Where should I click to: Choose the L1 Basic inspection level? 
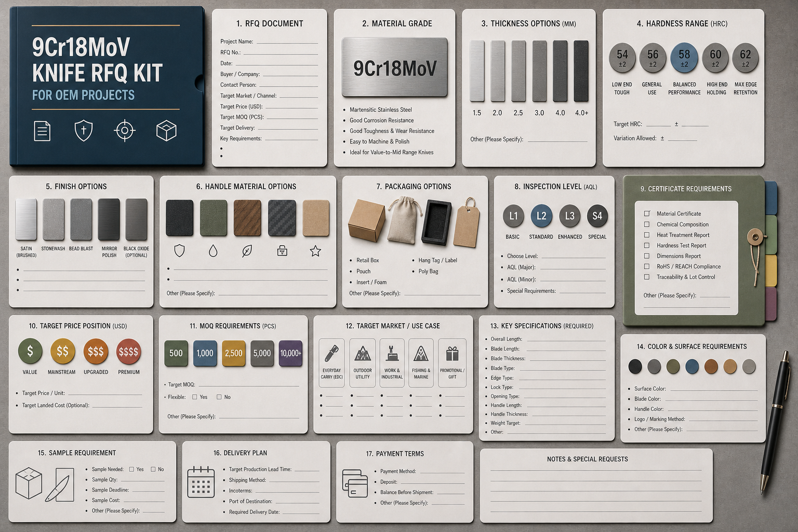coord(513,216)
